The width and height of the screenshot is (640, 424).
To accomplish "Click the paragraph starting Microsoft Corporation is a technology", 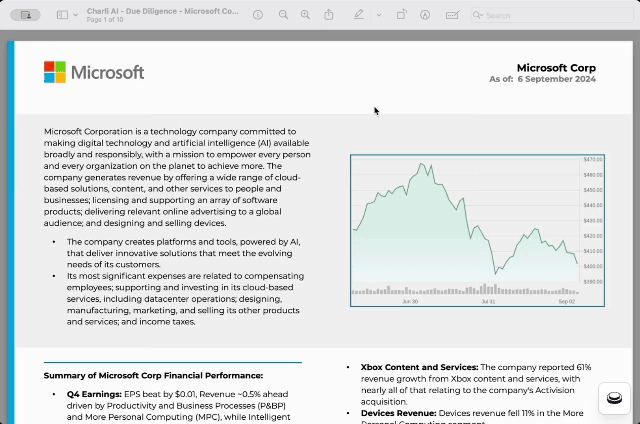I will tap(177, 177).
